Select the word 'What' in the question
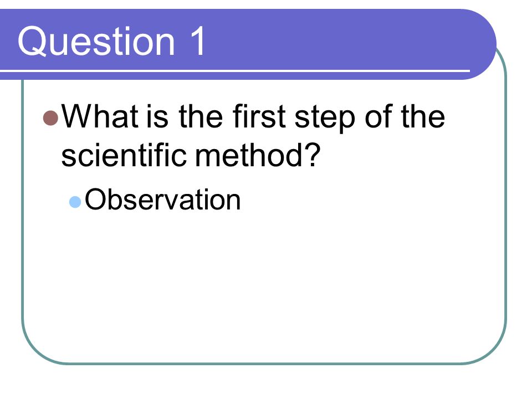Viewport: 532px width, 399px height. (101, 116)
